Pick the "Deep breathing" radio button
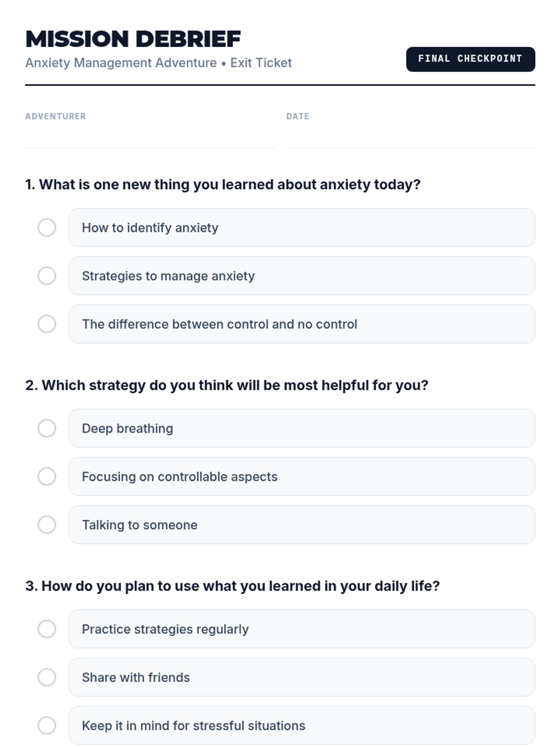This screenshot has height=747, width=560. pos(47,429)
